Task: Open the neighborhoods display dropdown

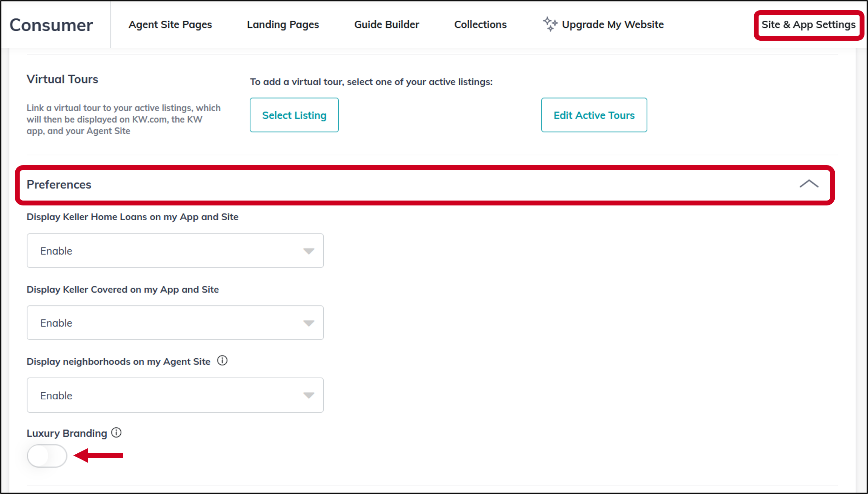Action: tap(175, 395)
